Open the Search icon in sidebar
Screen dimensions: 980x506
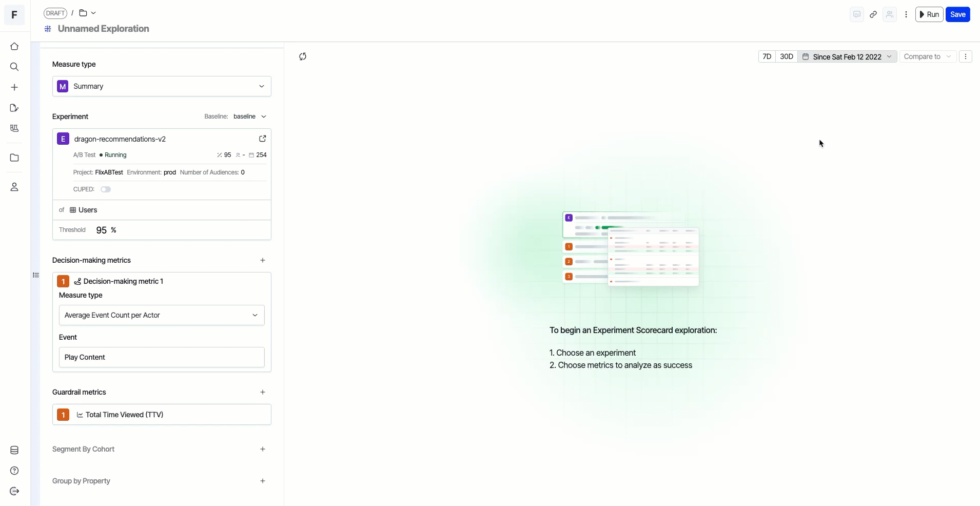click(14, 67)
